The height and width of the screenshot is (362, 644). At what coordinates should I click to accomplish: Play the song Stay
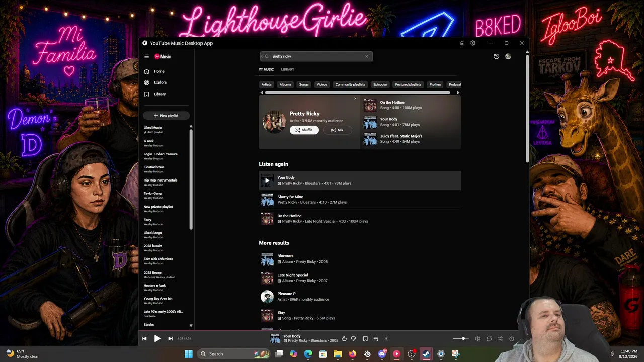(267, 315)
